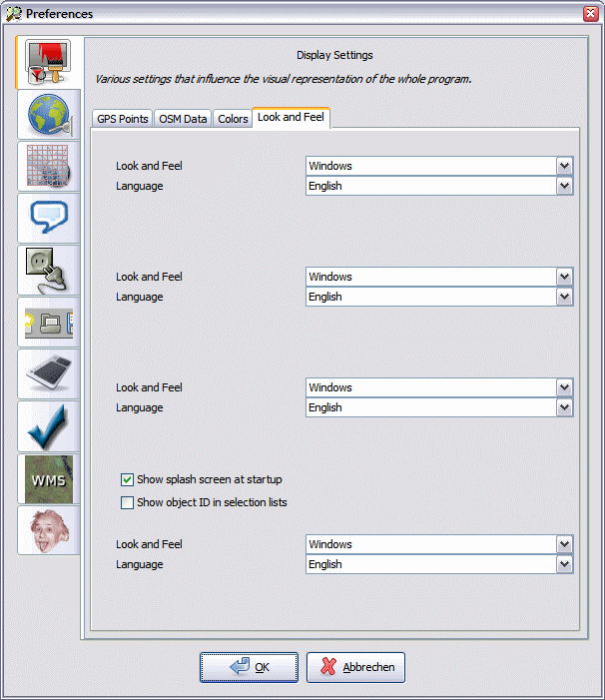Open the globe connection settings section
The image size is (605, 700).
48,115
